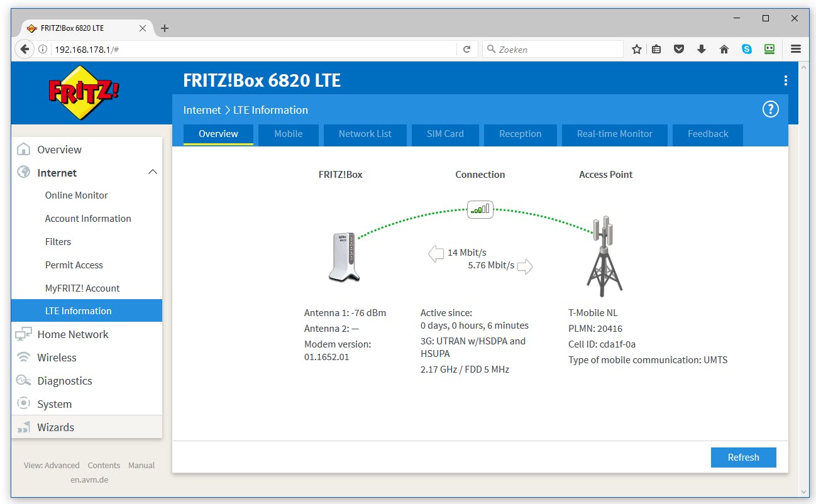Open Skype from the browser toolbar
816x504 pixels.
click(747, 48)
